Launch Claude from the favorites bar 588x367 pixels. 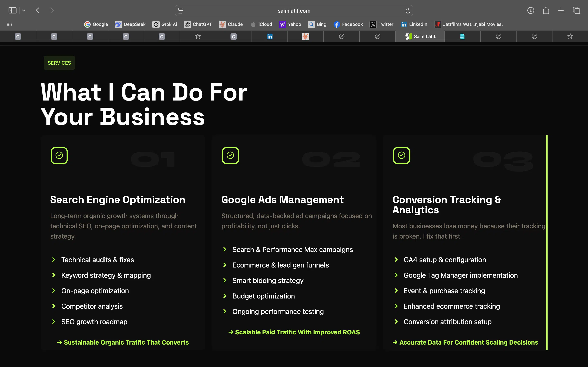point(231,24)
